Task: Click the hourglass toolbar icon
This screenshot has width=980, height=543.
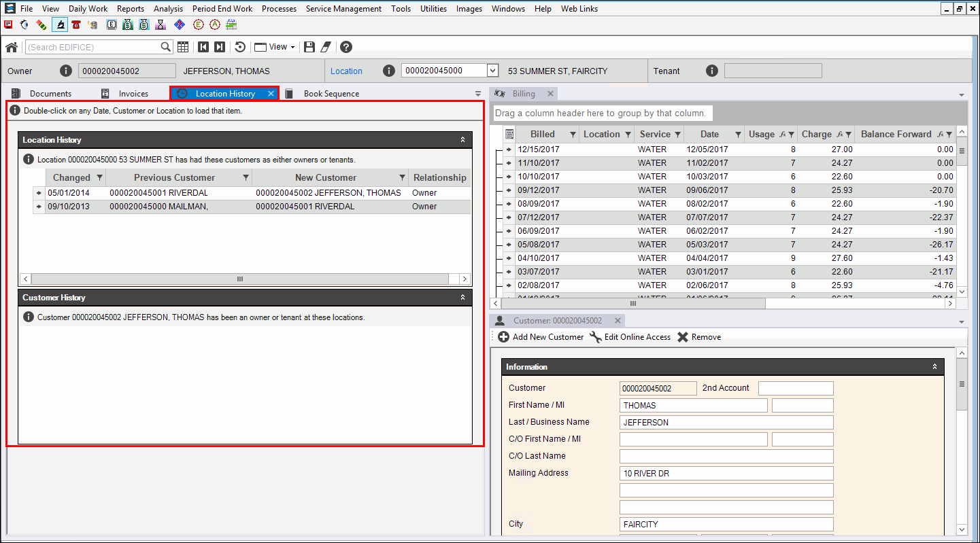Action: pos(161,25)
